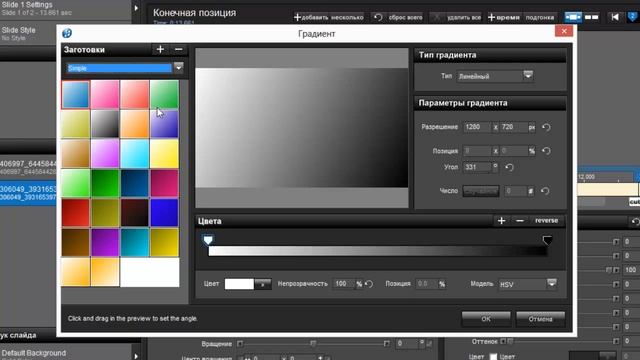Click the gradient preview area
This screenshot has height=360, width=640.
click(302, 128)
